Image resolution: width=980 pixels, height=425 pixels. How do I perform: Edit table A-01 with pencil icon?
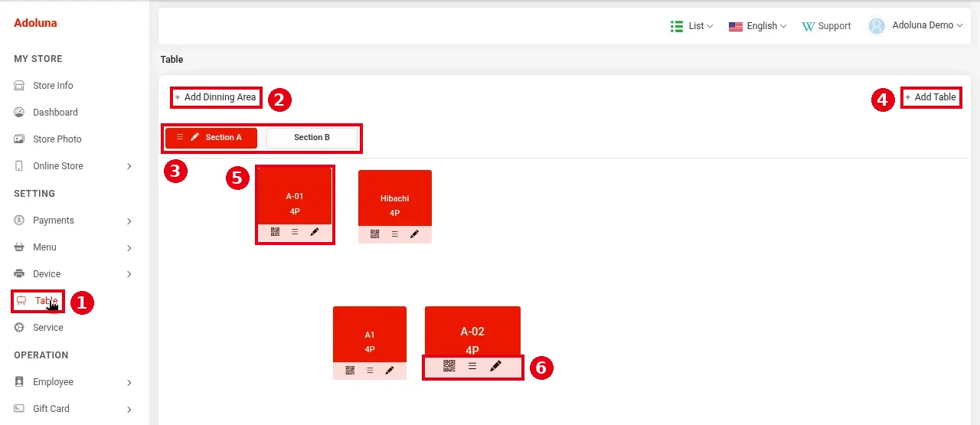(315, 232)
